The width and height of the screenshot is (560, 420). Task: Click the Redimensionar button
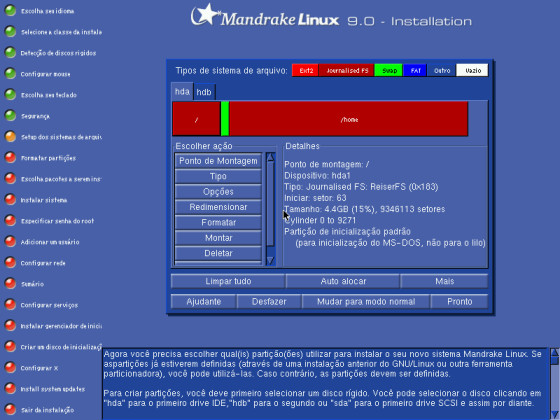(x=218, y=207)
